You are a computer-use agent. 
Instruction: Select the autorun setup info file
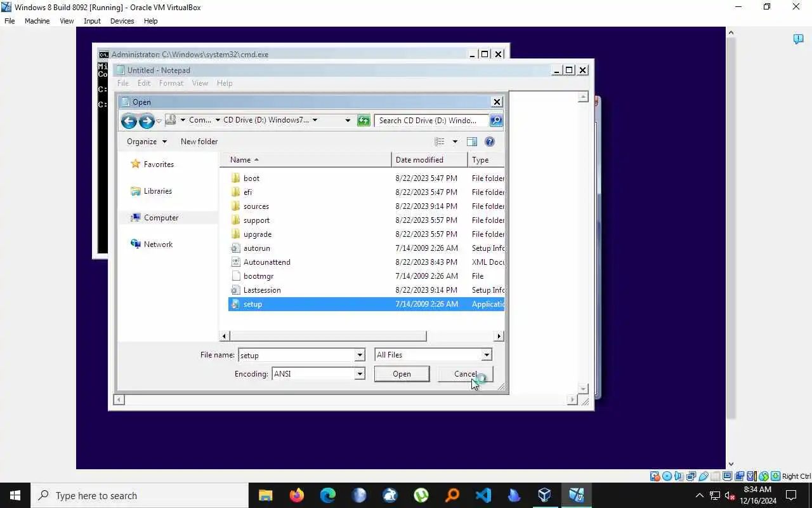tap(366, 248)
